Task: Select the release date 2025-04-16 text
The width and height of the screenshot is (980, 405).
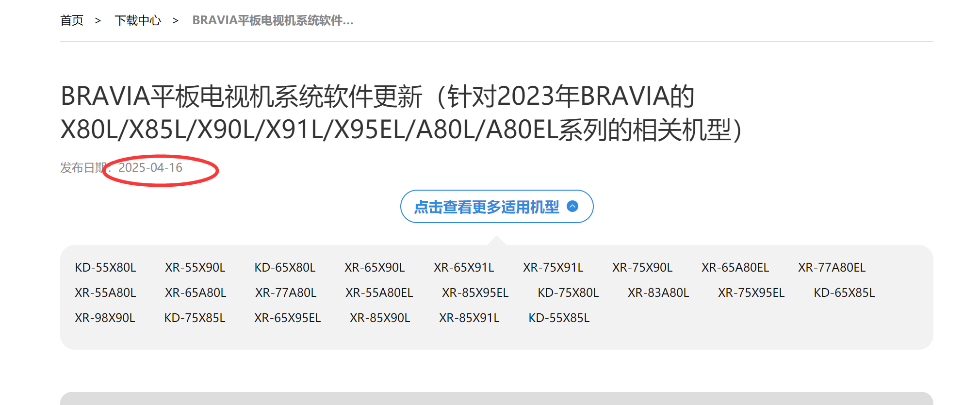Action: click(x=150, y=168)
